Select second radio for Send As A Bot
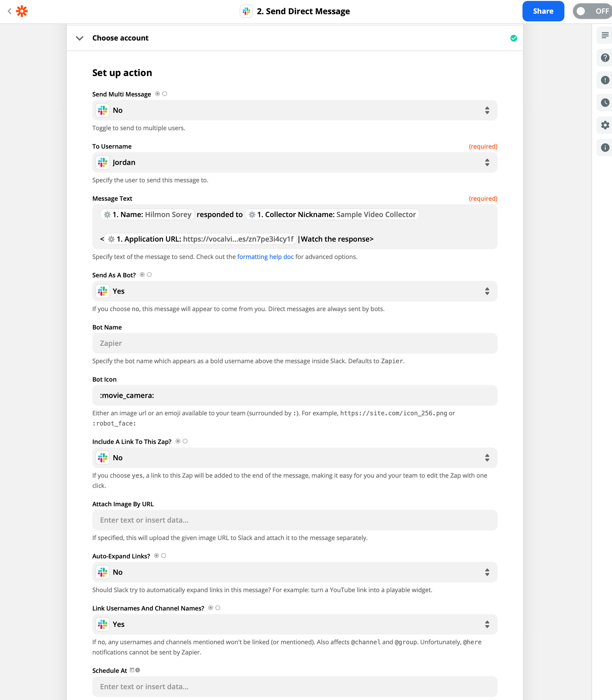The height and width of the screenshot is (700, 612). pyautogui.click(x=149, y=275)
